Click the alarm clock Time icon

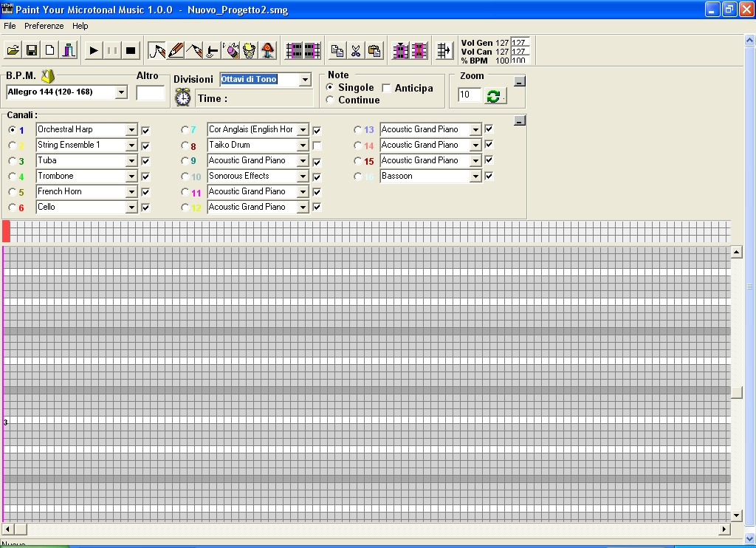183,97
